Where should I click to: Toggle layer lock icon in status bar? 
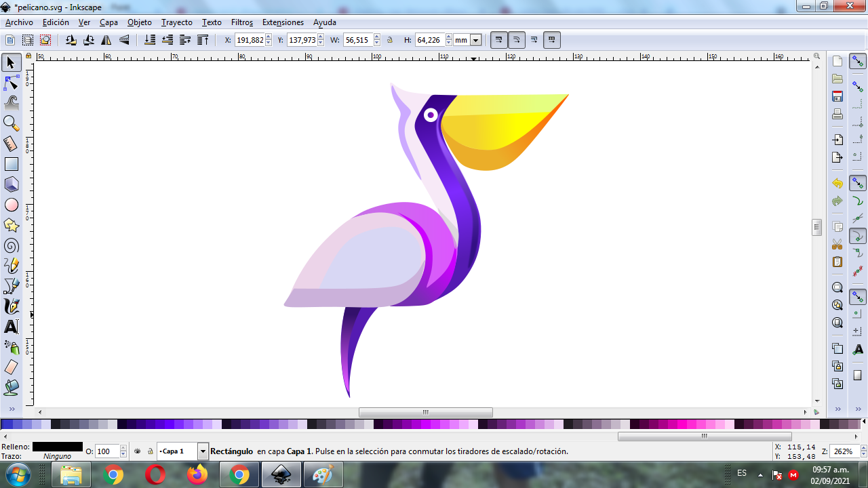[x=150, y=451]
